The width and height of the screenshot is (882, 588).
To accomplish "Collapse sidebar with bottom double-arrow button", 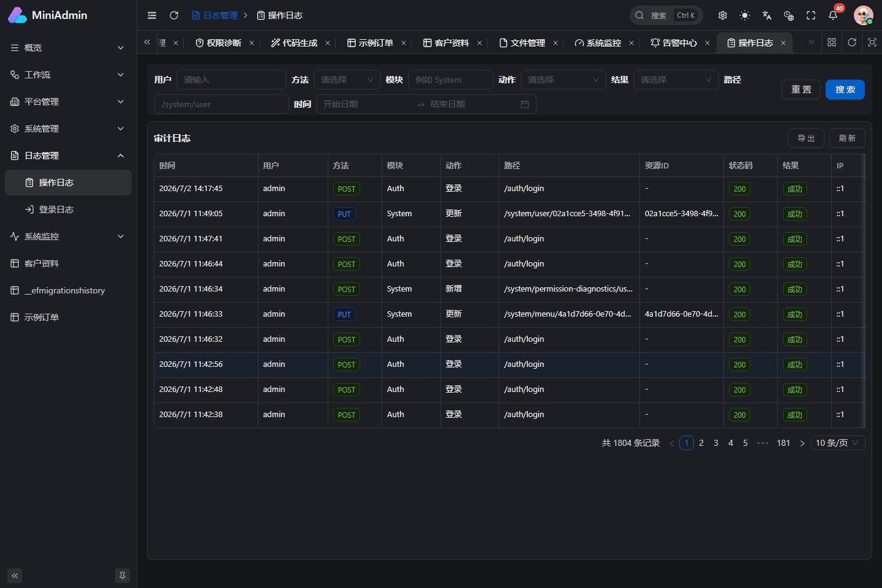I will (15, 576).
